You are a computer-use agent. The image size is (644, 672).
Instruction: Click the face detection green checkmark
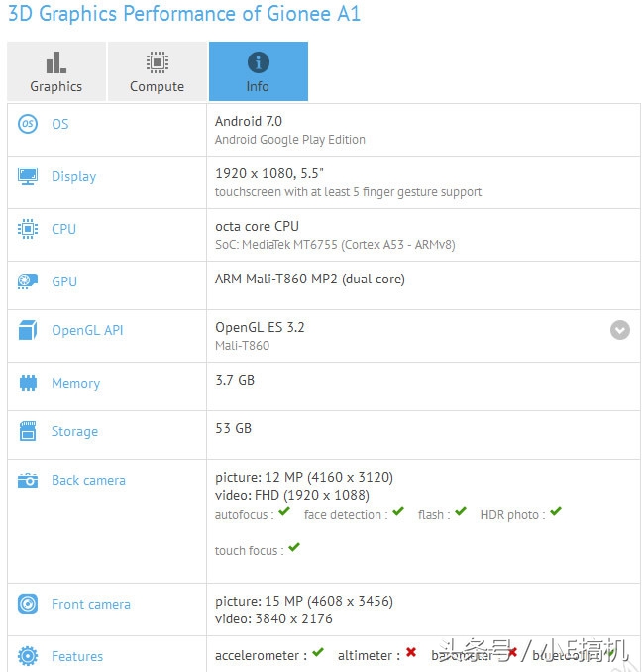click(x=398, y=511)
